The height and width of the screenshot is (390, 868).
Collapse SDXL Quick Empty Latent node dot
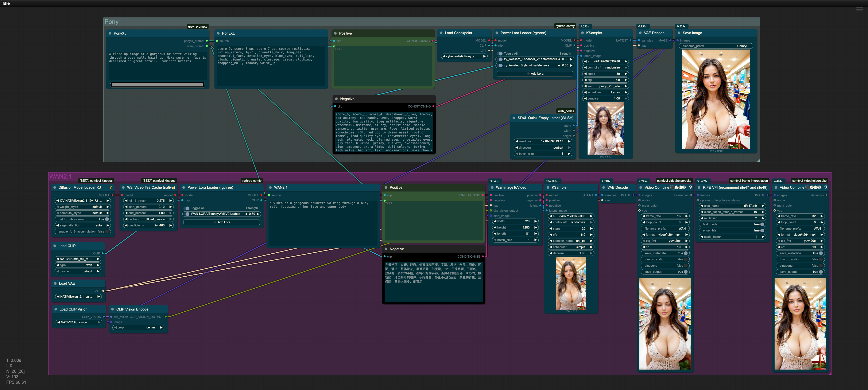click(514, 118)
